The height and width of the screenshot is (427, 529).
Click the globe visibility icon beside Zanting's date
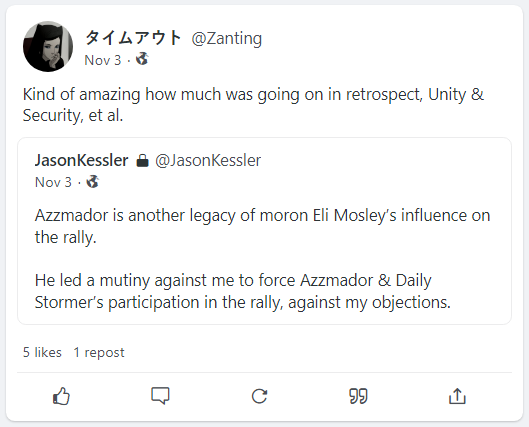[x=142, y=59]
